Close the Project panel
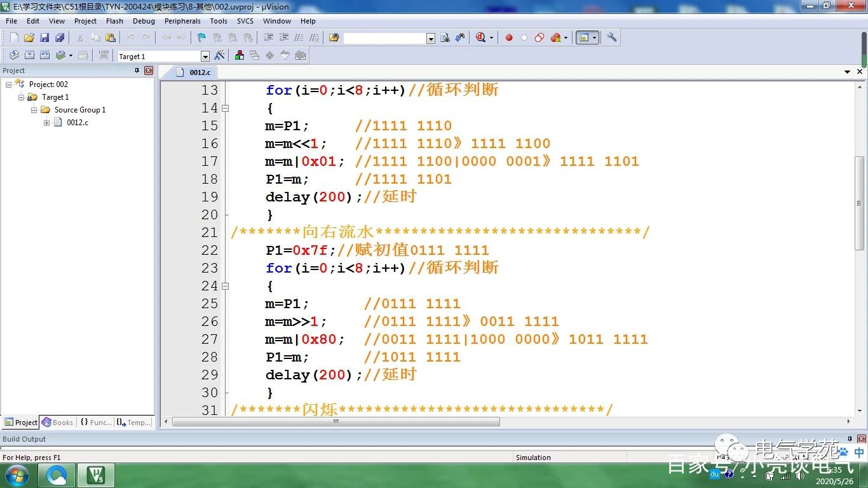Screen dimensions: 868x488 click(149, 71)
